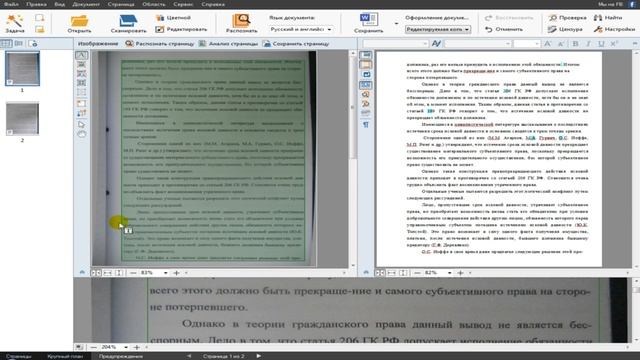The width and height of the screenshot is (640, 360).
Task: Open Цензура redaction tool
Action: point(565,29)
